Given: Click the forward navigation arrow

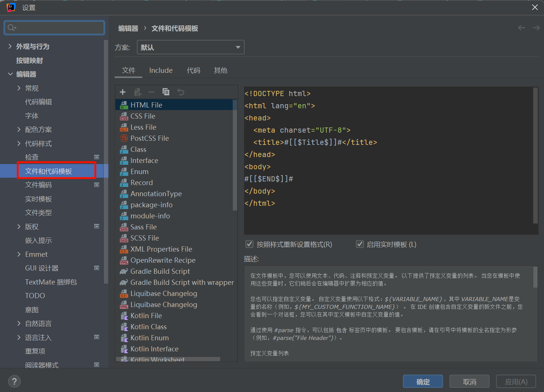Looking at the screenshot, I should coord(536,28).
